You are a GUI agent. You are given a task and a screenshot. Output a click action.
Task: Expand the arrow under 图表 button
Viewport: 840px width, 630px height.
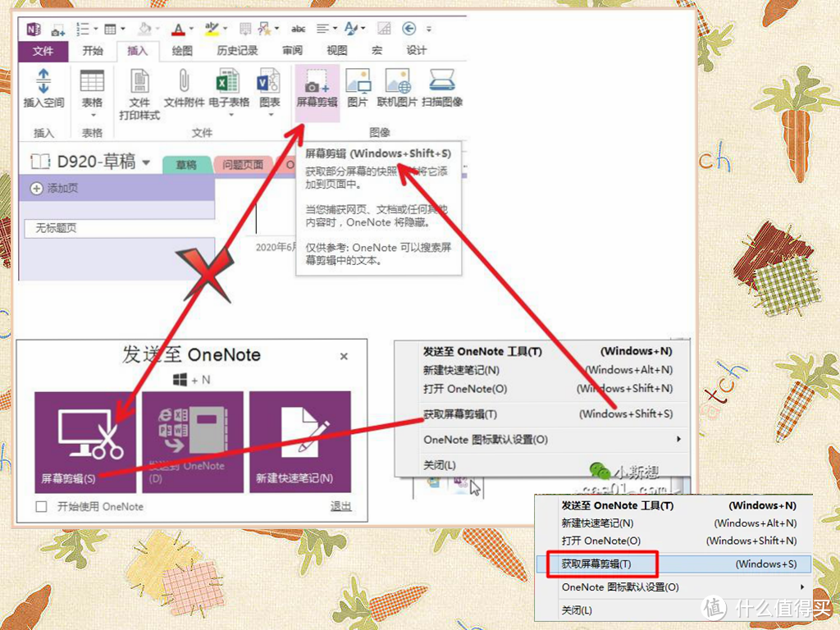click(x=271, y=115)
